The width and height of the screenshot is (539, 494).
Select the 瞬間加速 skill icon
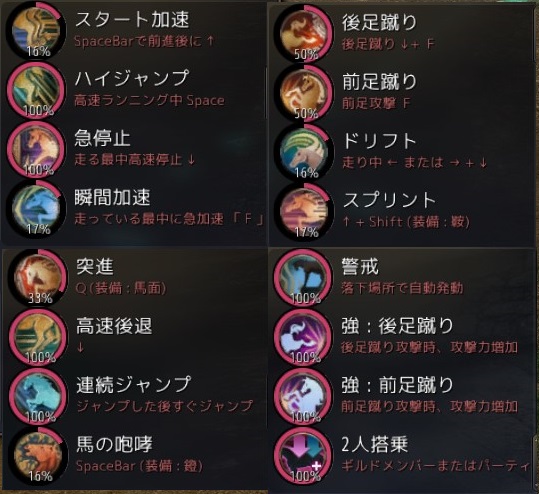click(36, 208)
